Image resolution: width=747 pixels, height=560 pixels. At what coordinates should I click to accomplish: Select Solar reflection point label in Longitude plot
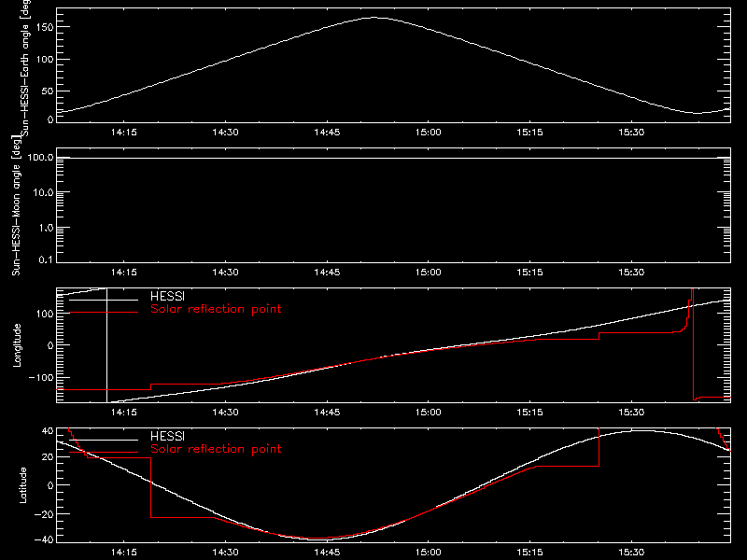(216, 309)
